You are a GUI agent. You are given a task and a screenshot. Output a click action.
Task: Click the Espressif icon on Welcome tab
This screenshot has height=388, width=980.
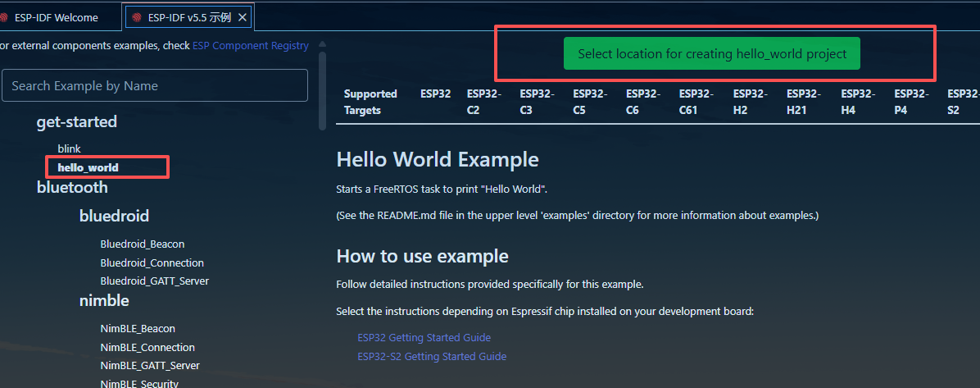(x=4, y=18)
